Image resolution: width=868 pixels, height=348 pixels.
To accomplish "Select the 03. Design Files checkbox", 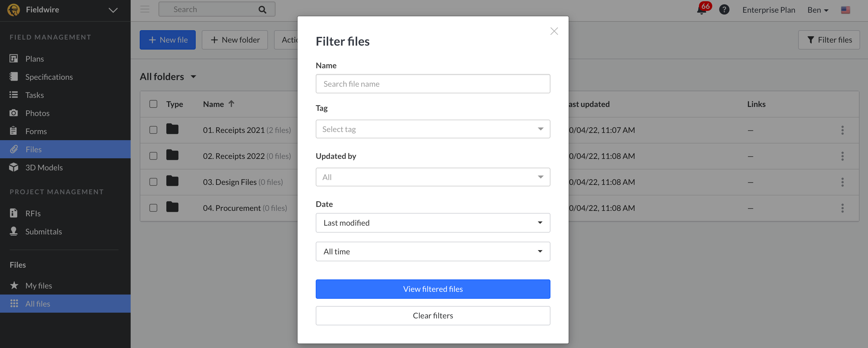I will click(x=153, y=182).
